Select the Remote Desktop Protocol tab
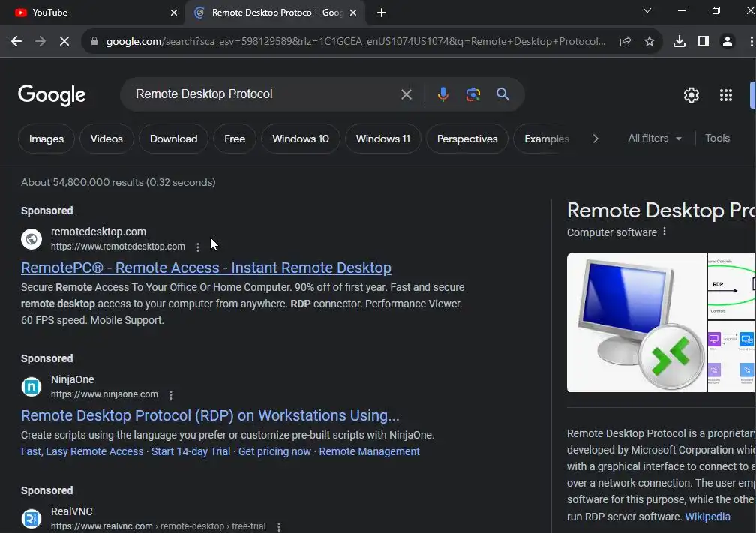 pos(274,13)
